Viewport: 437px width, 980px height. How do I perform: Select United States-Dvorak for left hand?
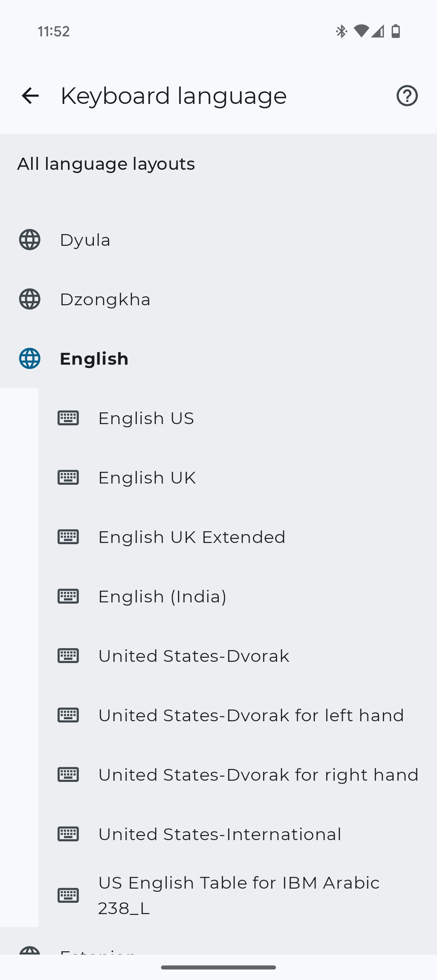pyautogui.click(x=250, y=715)
